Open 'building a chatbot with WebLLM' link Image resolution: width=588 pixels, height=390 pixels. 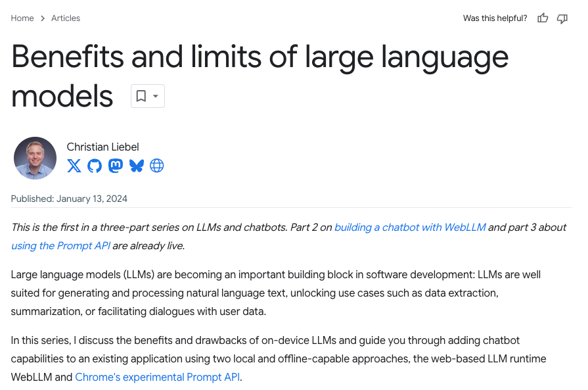(x=410, y=228)
